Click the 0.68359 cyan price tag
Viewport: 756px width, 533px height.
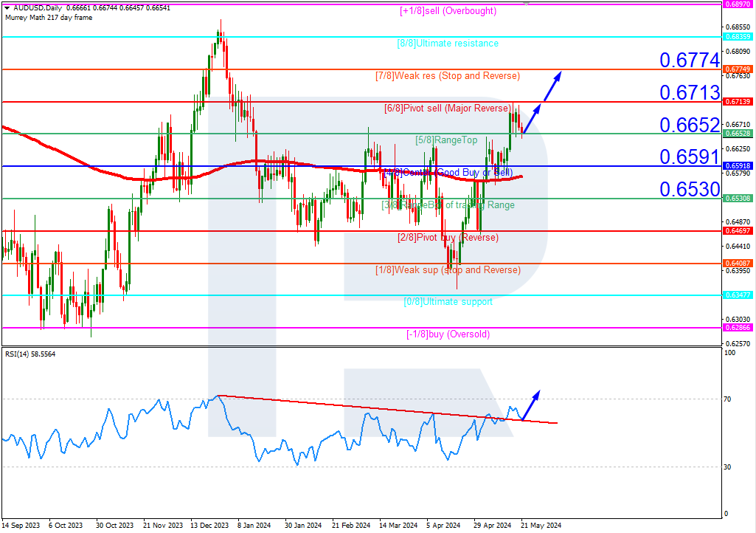[738, 37]
